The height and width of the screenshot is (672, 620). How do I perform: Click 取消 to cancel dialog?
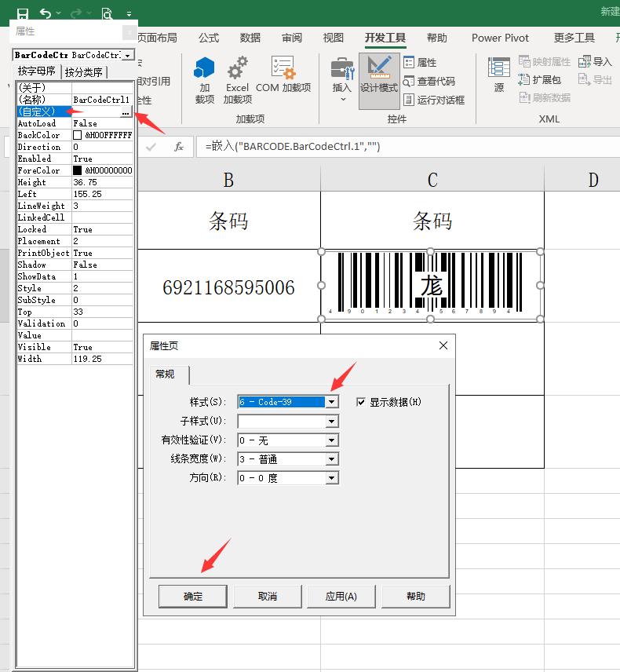point(268,596)
